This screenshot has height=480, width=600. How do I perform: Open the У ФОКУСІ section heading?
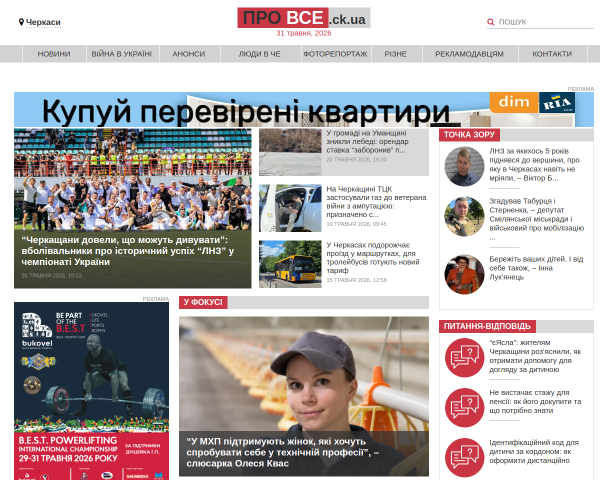coord(203,302)
